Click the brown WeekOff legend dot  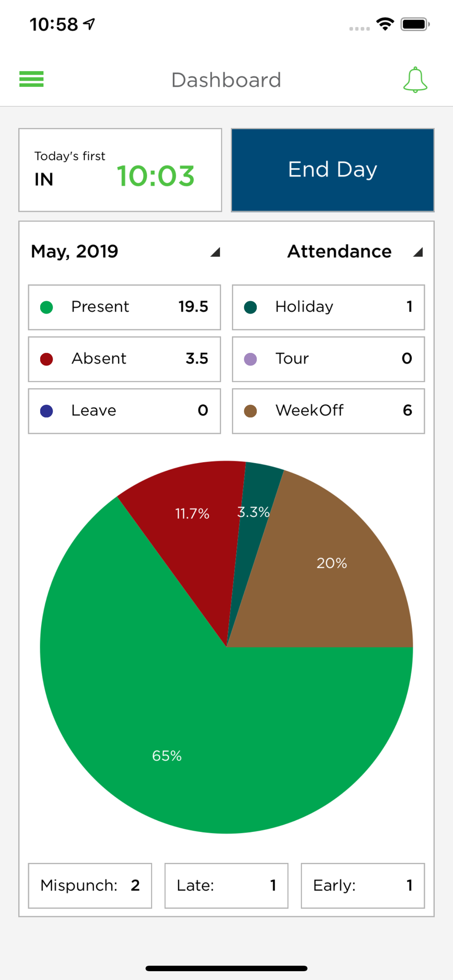(x=251, y=411)
